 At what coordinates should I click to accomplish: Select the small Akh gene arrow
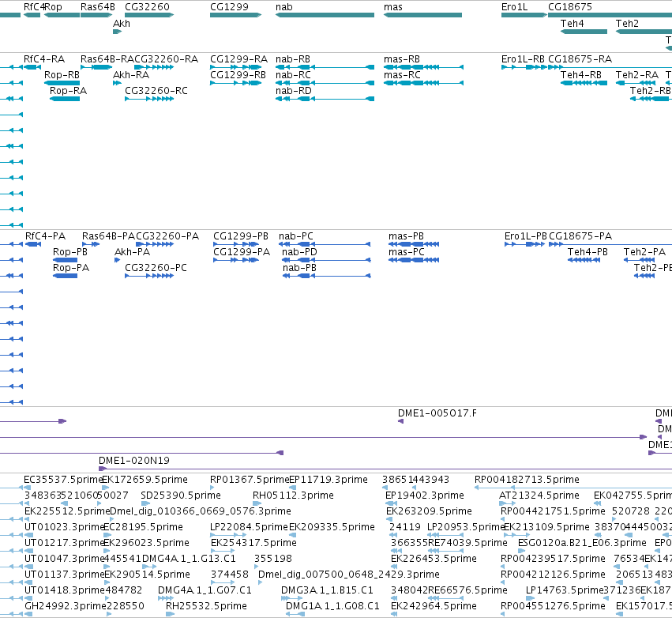(117, 32)
